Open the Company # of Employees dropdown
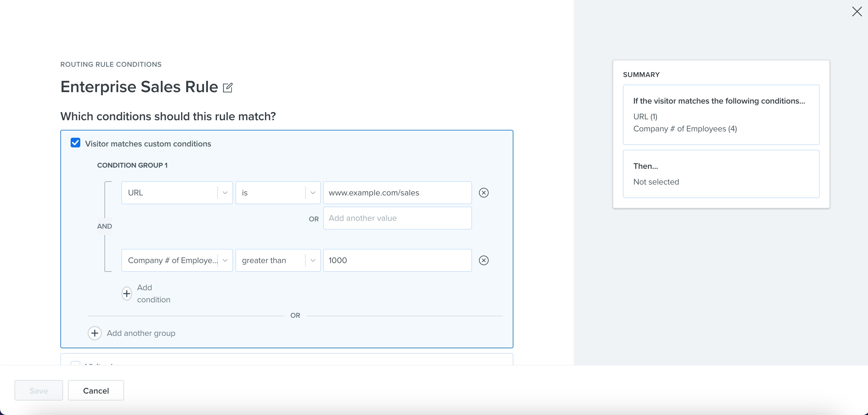868x415 pixels. tap(177, 261)
